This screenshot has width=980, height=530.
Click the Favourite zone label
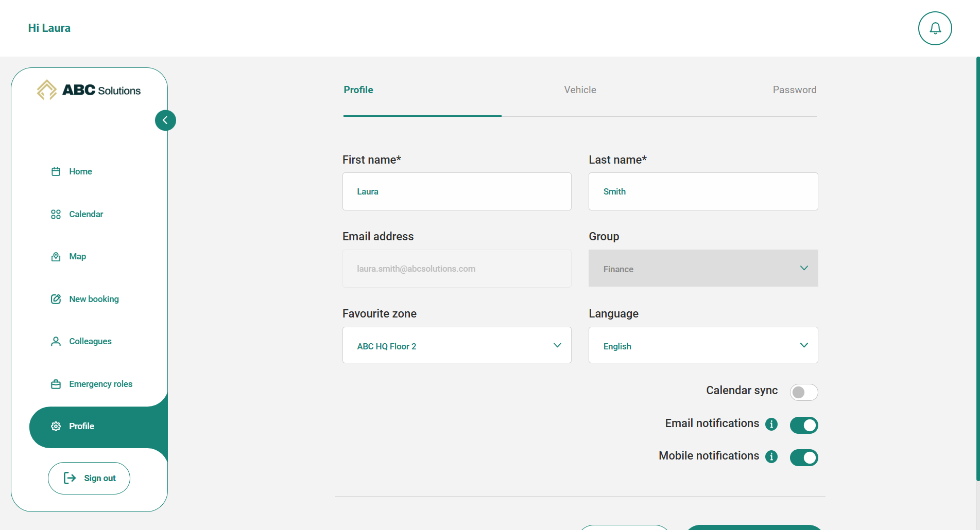point(380,314)
